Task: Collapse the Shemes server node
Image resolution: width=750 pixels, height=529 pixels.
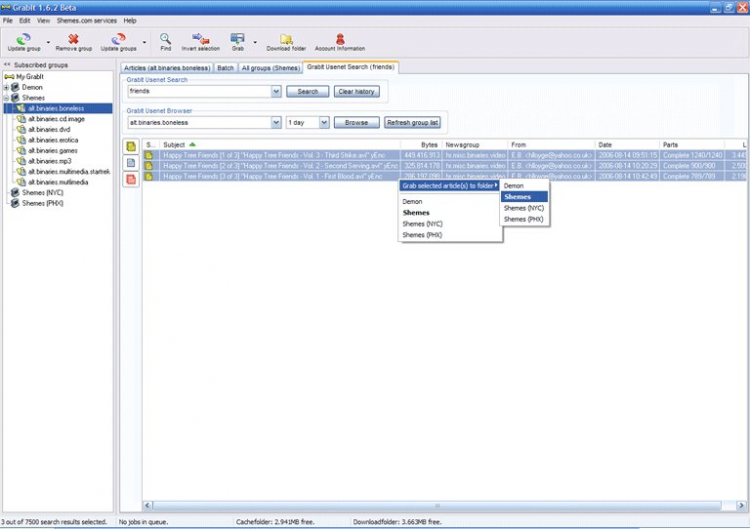Action: coord(6,98)
